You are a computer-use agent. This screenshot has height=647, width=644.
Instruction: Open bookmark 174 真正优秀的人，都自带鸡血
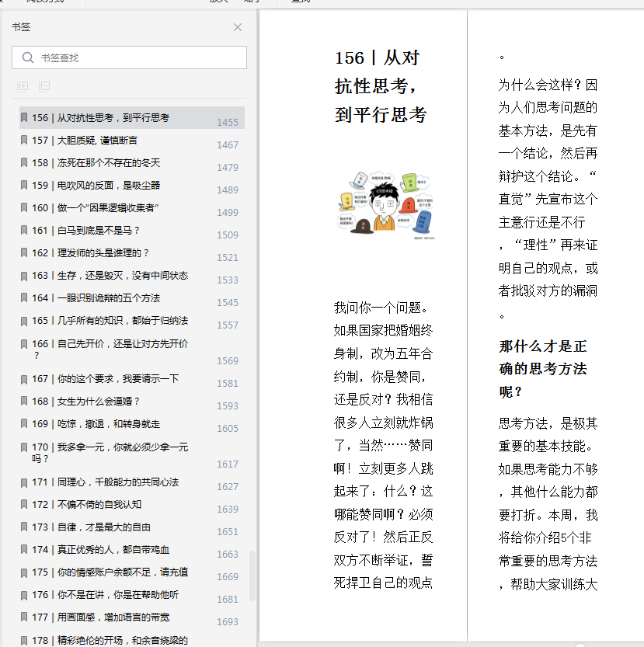(x=101, y=550)
